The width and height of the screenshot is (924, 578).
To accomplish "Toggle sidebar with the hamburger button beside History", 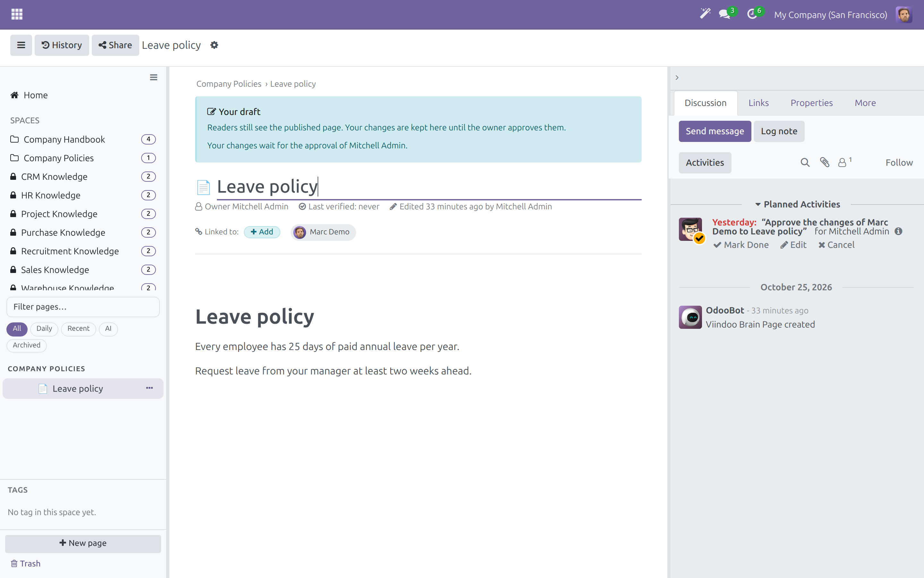I will pyautogui.click(x=21, y=45).
